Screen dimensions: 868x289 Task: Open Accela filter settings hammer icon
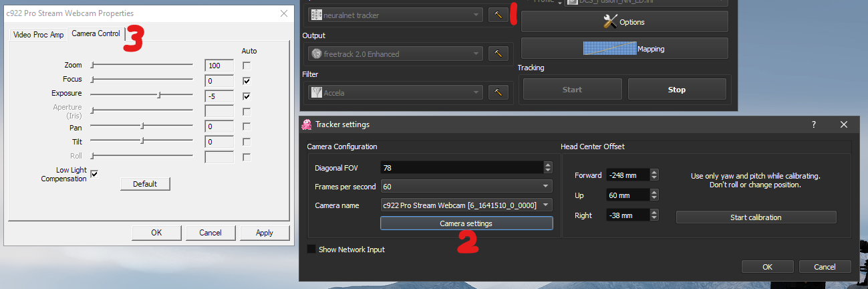tap(498, 92)
